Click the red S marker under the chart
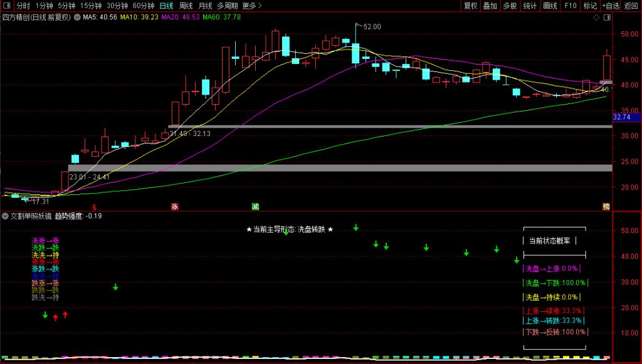Screen dimensions: 642x364 tap(95, 206)
